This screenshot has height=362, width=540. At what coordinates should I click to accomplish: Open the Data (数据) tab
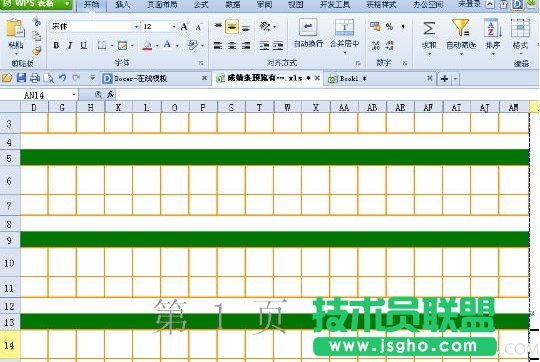click(233, 5)
